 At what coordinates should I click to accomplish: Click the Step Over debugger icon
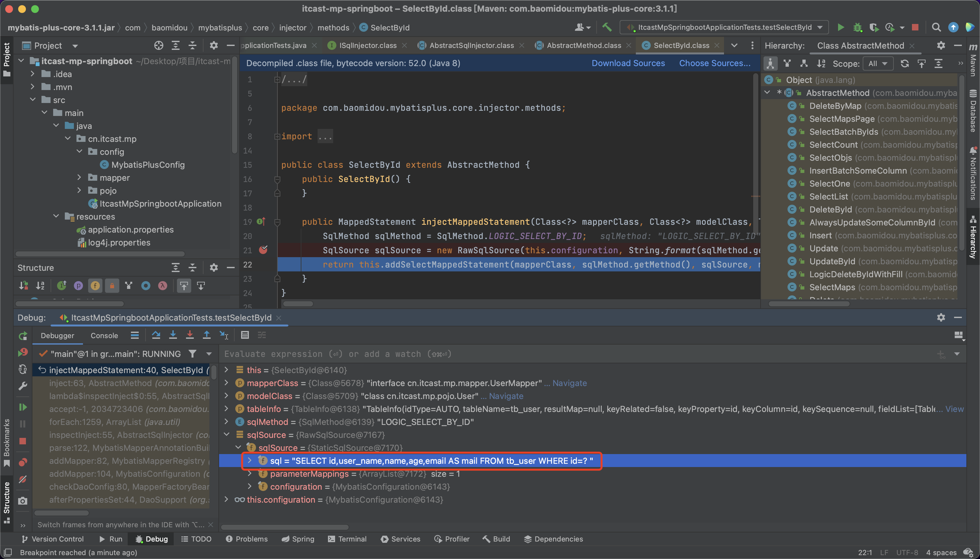[156, 335]
